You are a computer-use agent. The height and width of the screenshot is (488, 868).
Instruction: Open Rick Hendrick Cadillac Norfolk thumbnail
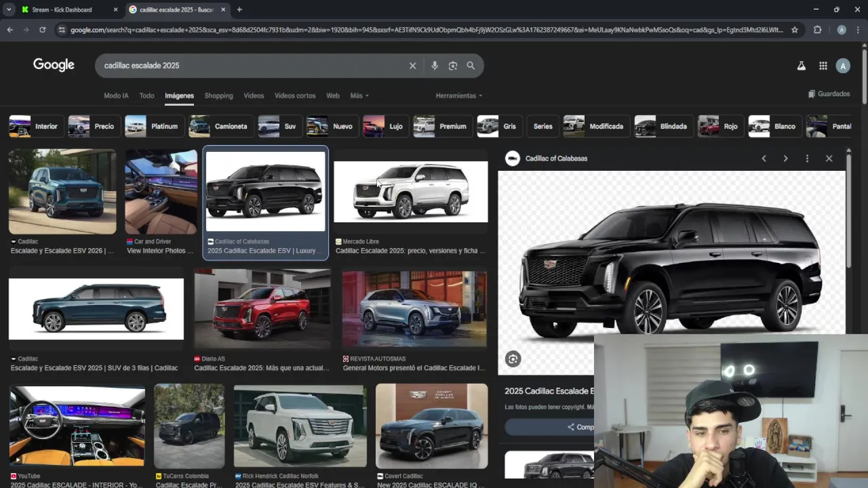(300, 426)
